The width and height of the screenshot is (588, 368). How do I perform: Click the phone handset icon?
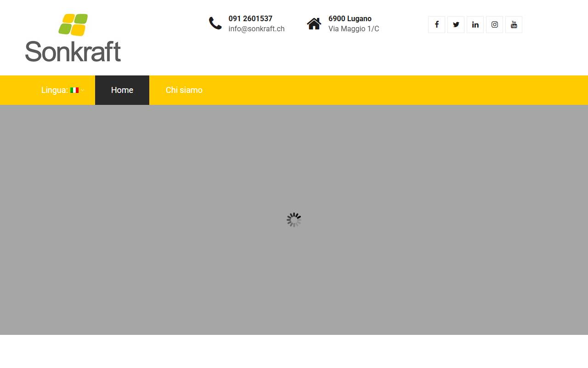215,23
